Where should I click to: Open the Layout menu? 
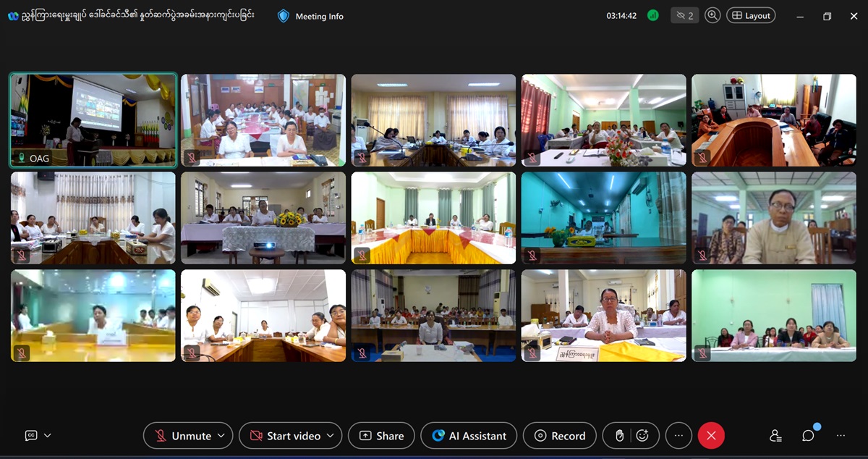click(x=751, y=15)
